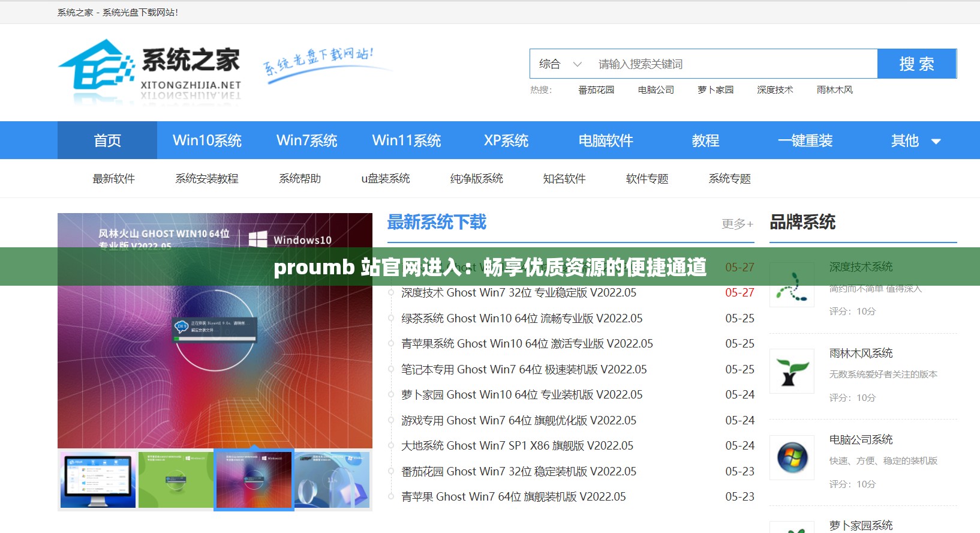Viewport: 980px width, 533px height.
Task: Click hot search link 电脑公司
Action: click(x=656, y=89)
